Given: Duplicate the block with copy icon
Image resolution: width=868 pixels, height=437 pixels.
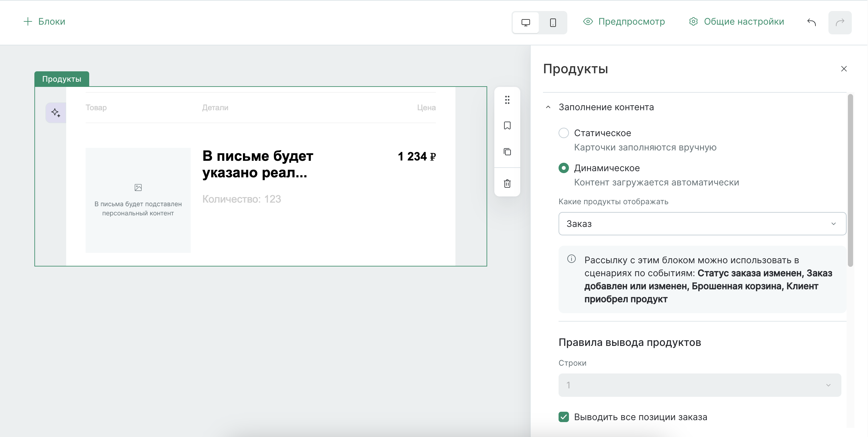Looking at the screenshot, I should [x=507, y=151].
